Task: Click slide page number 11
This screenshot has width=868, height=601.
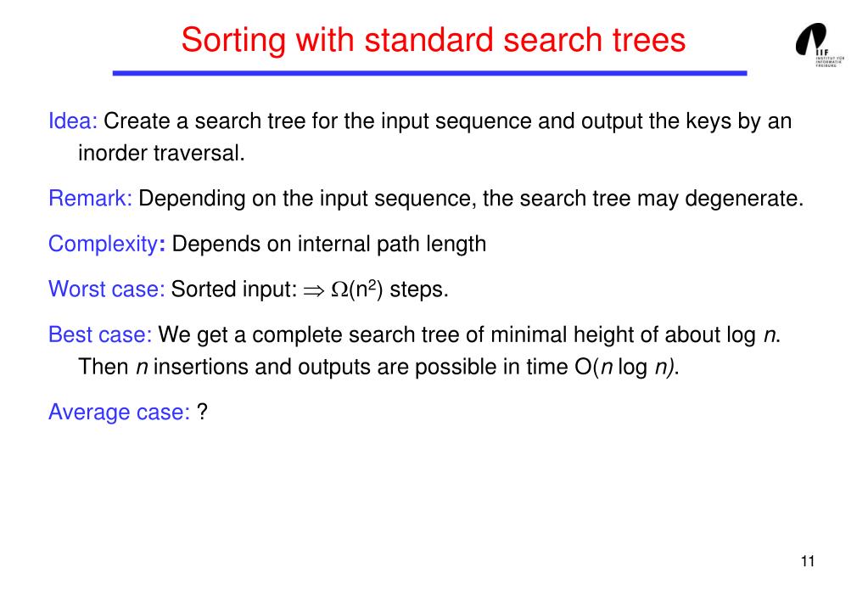Action: pyautogui.click(x=807, y=561)
